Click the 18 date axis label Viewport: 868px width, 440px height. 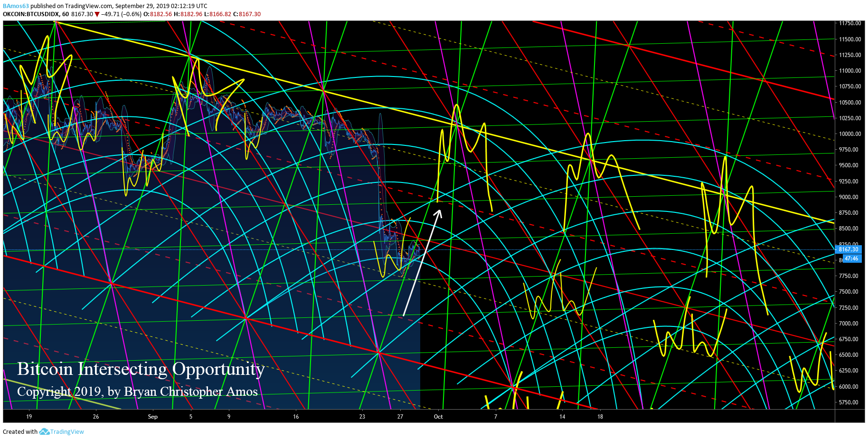tap(600, 417)
